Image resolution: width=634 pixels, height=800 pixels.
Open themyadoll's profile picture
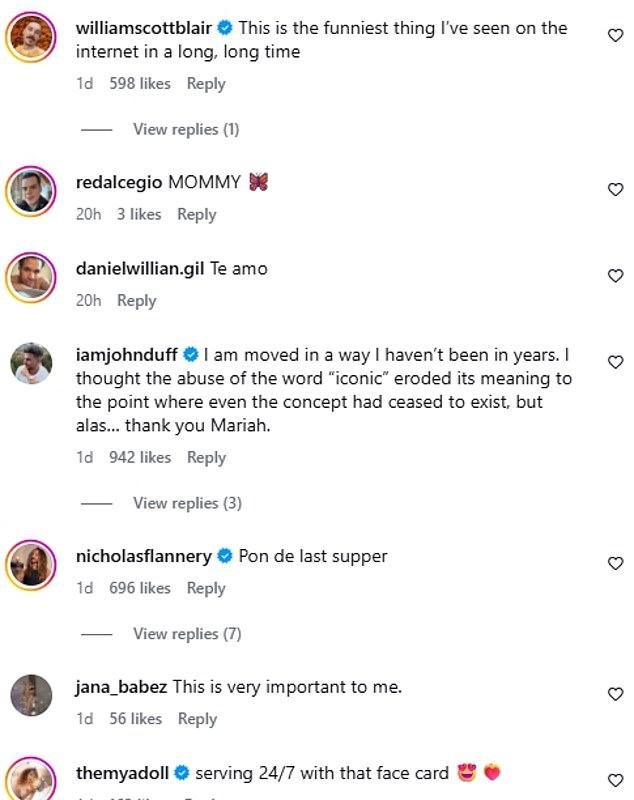pos(31,781)
